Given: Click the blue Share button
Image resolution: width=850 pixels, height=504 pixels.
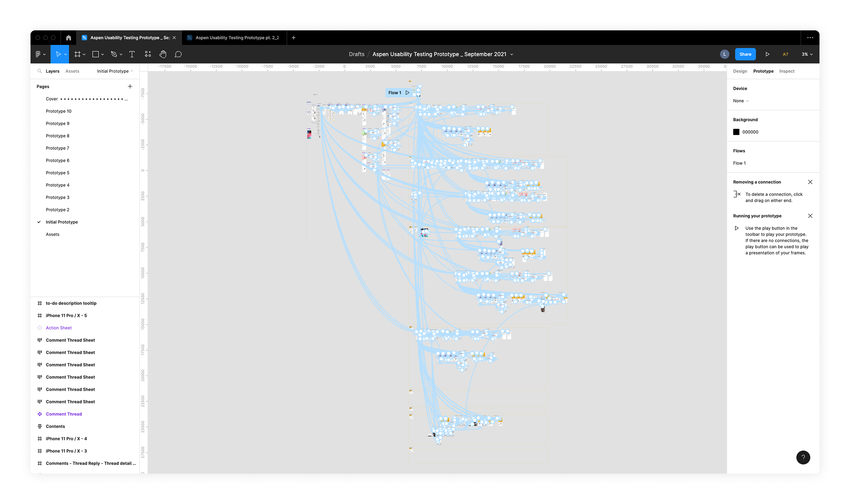Looking at the screenshot, I should click(x=745, y=54).
